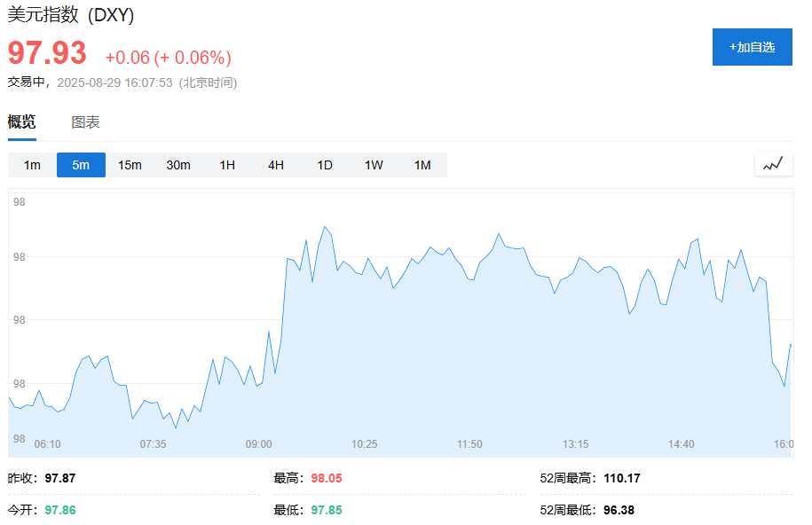The height and width of the screenshot is (525, 812).
Task: Click the 最高 98.05 value
Action: point(326,478)
